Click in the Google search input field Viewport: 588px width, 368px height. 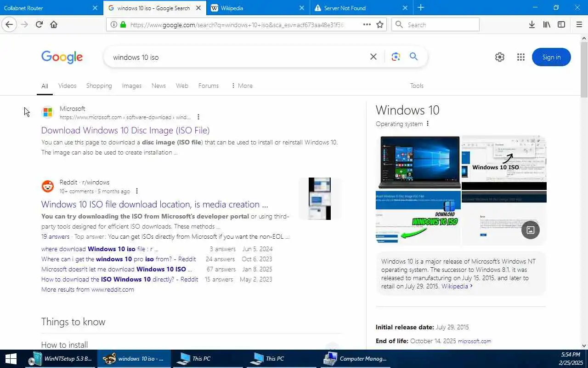pyautogui.click(x=239, y=57)
